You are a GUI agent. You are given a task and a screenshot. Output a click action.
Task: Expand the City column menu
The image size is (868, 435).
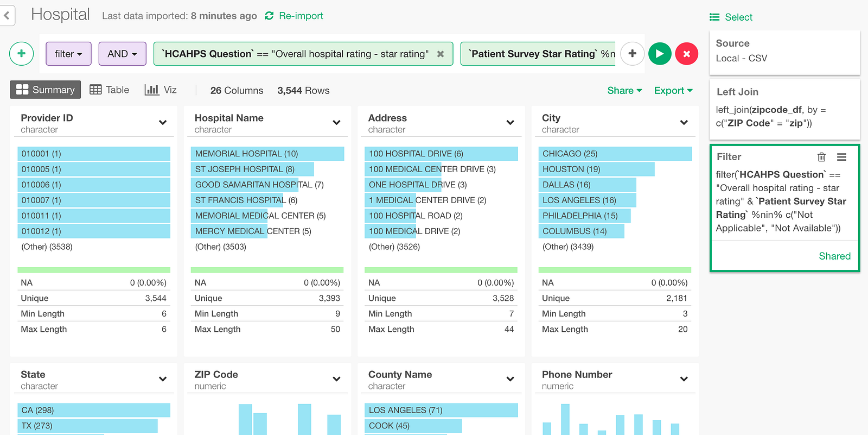(x=684, y=123)
